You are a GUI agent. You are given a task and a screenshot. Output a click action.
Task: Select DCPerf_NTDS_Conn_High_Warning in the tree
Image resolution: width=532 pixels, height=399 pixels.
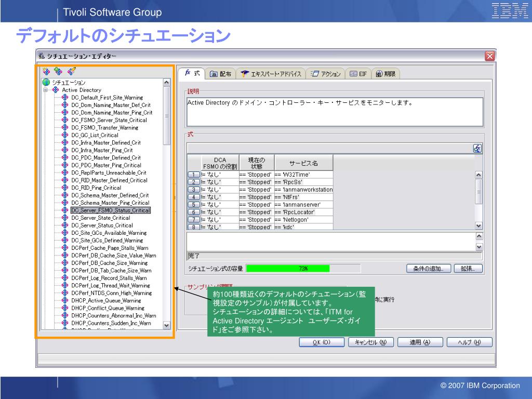111,293
